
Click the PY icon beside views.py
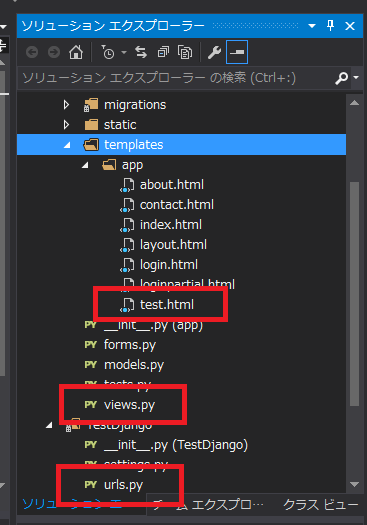pyautogui.click(x=91, y=405)
